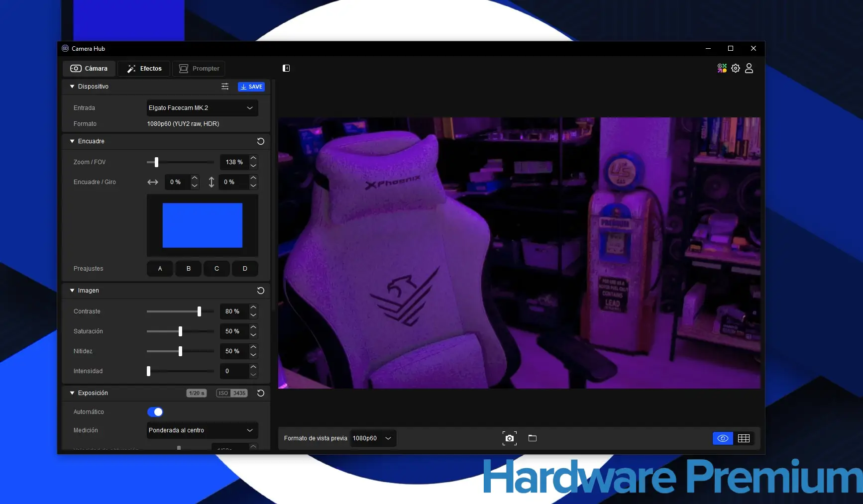Click the camera preview image
The image size is (863, 504).
point(519,253)
